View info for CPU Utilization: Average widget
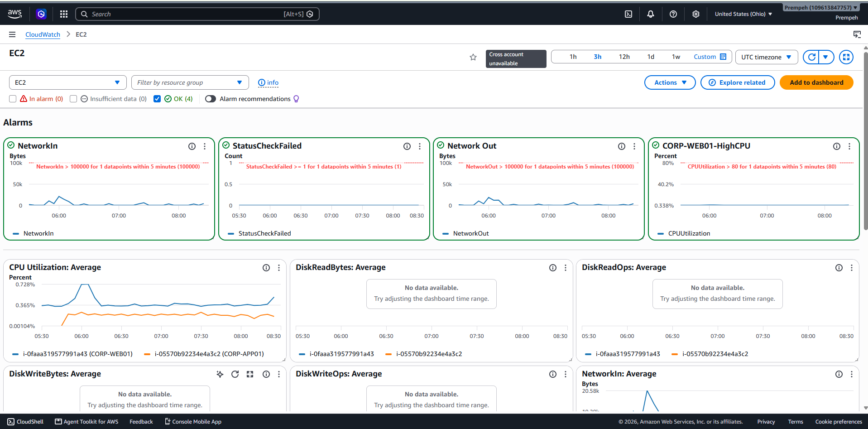 click(266, 268)
